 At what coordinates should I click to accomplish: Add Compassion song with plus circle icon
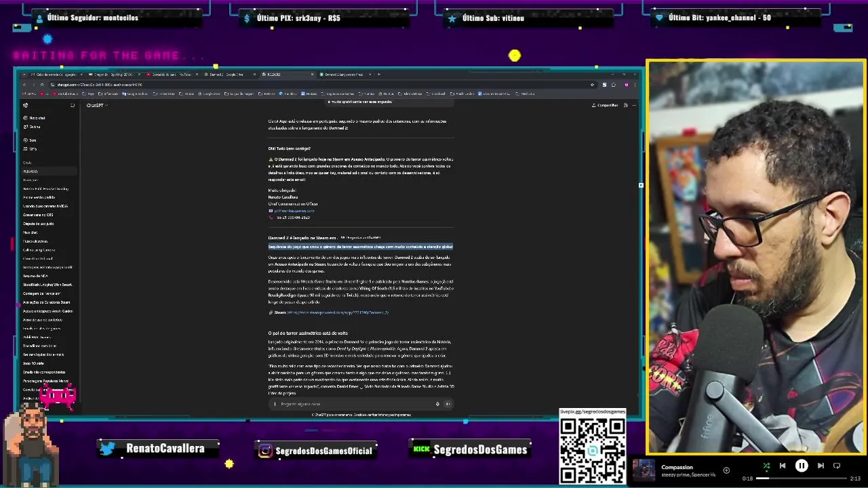[x=726, y=470]
